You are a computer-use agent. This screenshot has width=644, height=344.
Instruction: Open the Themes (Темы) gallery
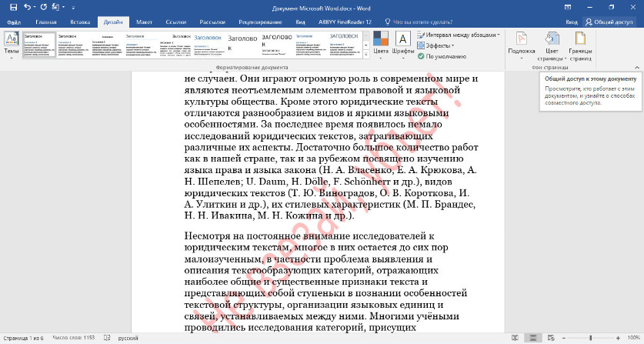[x=12, y=45]
